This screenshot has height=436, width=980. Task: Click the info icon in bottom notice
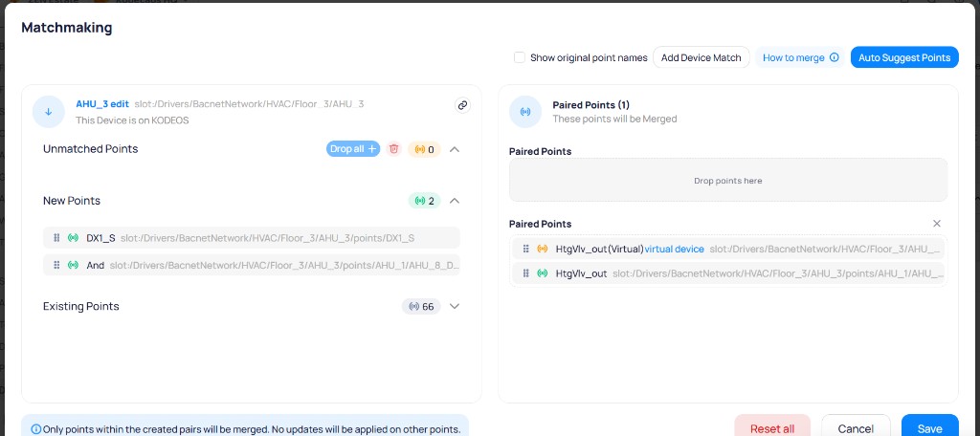(x=35, y=429)
